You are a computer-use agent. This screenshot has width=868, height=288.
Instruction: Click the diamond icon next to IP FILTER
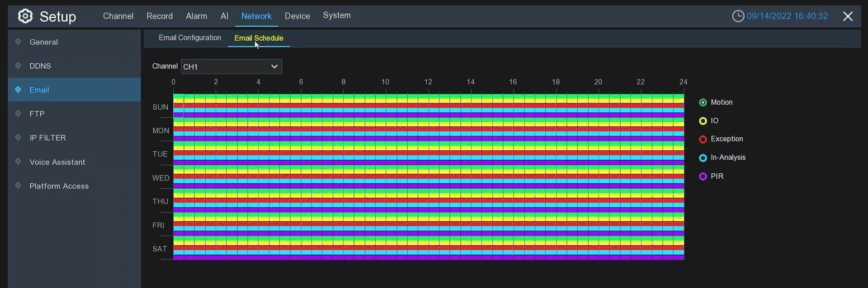[x=18, y=138]
